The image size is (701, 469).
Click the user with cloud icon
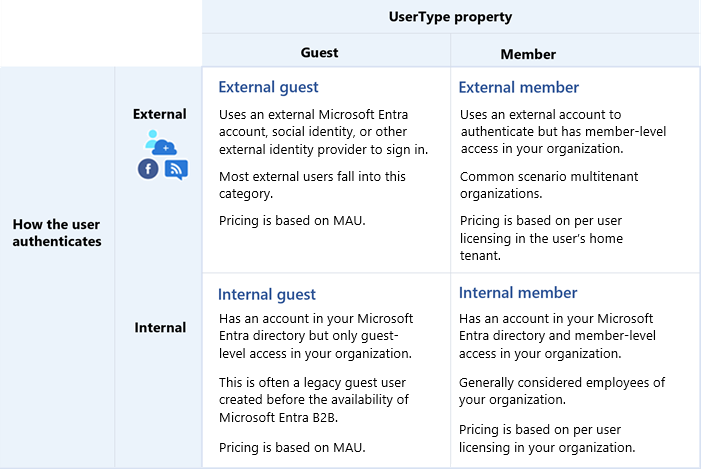160,143
